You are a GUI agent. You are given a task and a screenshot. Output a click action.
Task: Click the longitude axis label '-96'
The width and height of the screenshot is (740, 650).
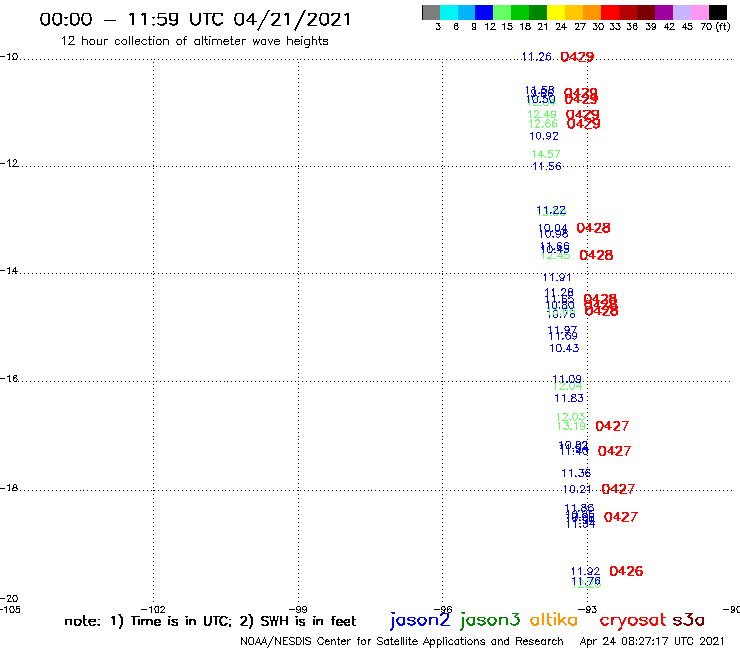pos(443,609)
